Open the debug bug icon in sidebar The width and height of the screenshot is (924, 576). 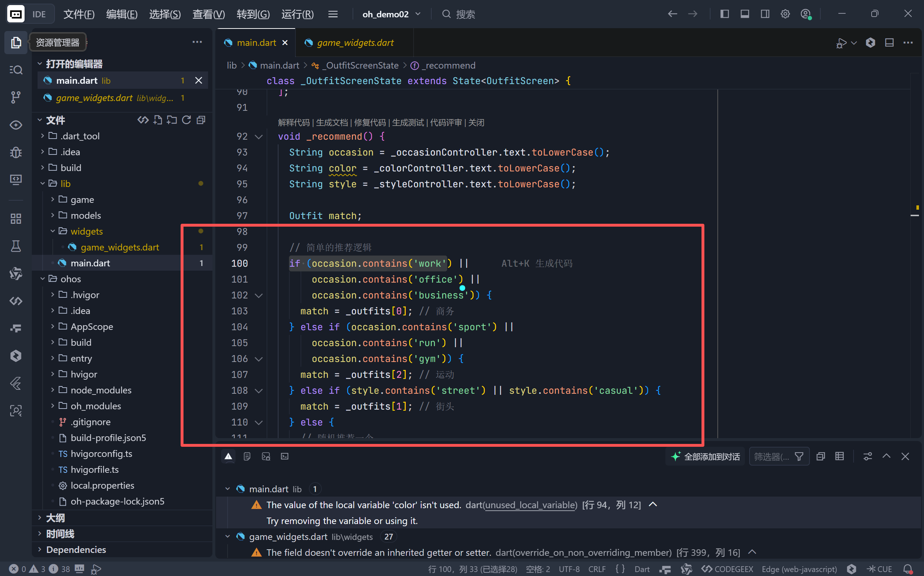16,152
